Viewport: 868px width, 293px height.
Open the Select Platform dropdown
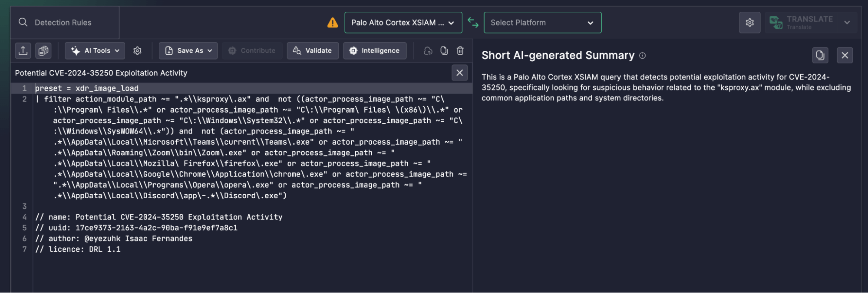pyautogui.click(x=542, y=23)
